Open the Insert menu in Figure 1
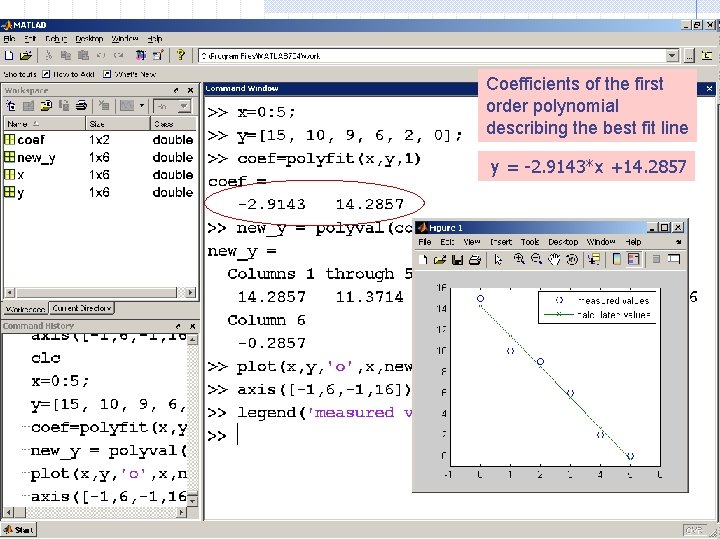720x540 pixels. 501,242
